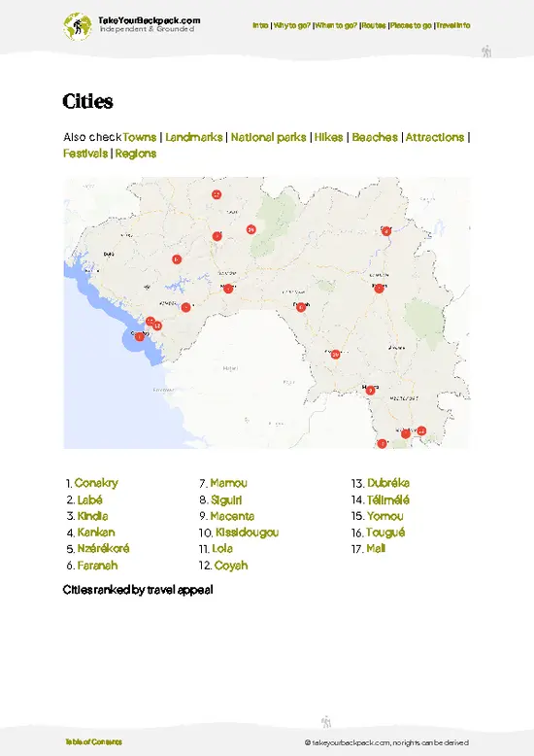Follow the Regions link

pos(136,154)
